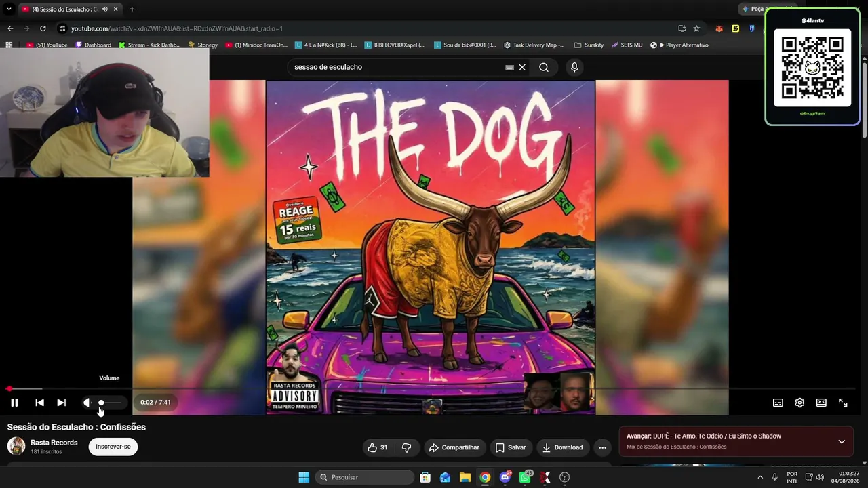Open the SETS MU bookmark
The height and width of the screenshot is (488, 868).
coord(627,45)
